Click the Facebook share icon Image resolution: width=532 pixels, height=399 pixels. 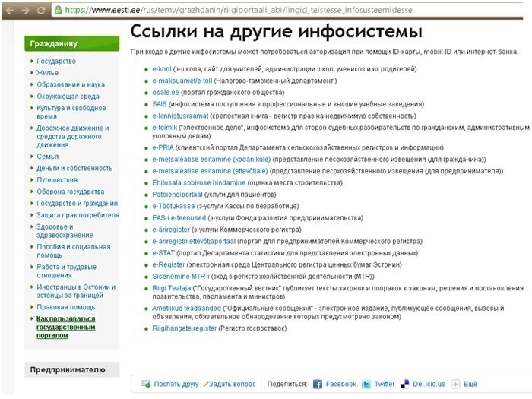317,384
